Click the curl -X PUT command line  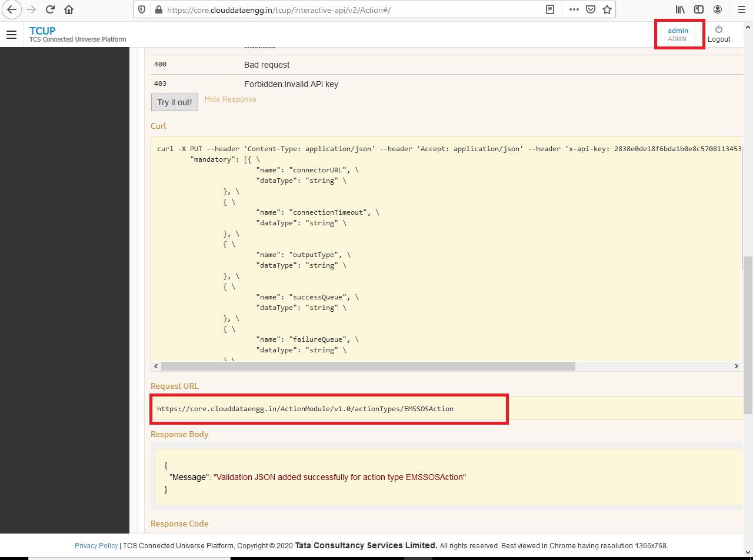[x=448, y=149]
